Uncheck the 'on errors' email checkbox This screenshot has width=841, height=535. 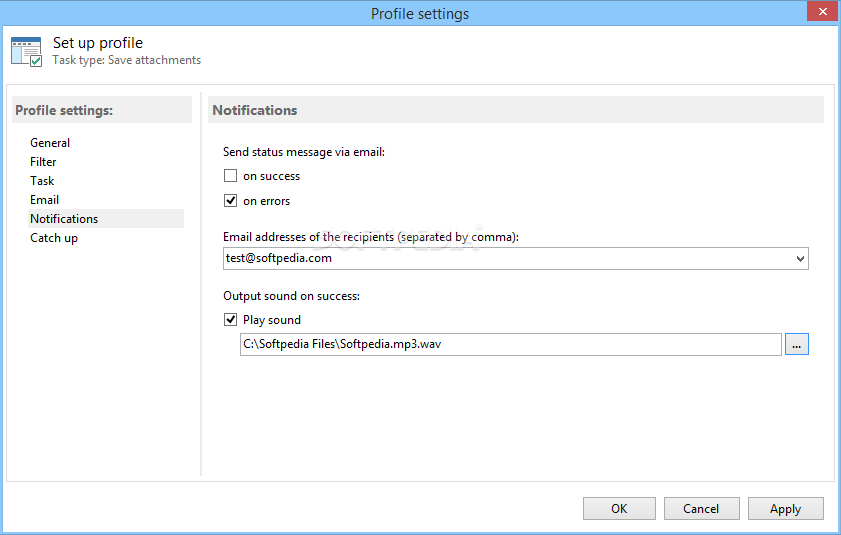click(x=230, y=201)
